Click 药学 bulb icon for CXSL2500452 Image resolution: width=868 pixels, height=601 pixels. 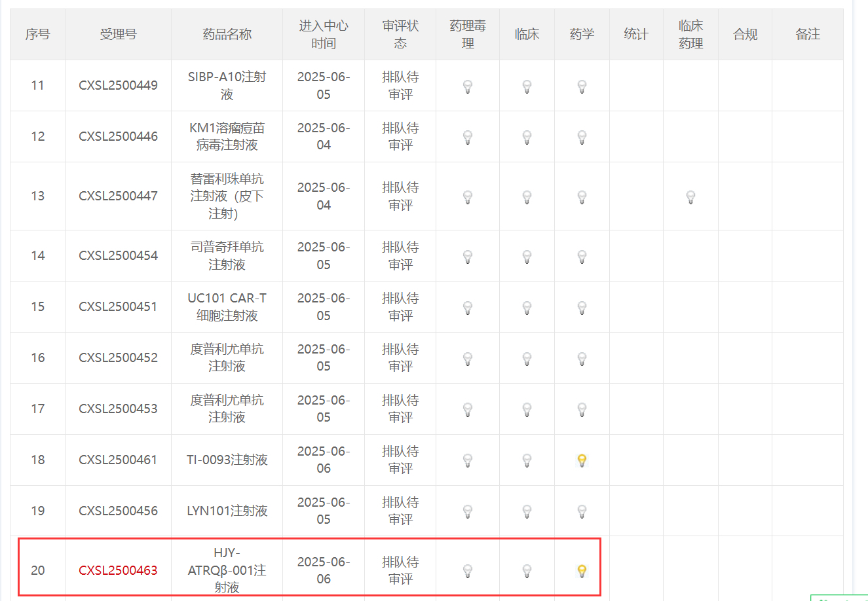point(582,358)
